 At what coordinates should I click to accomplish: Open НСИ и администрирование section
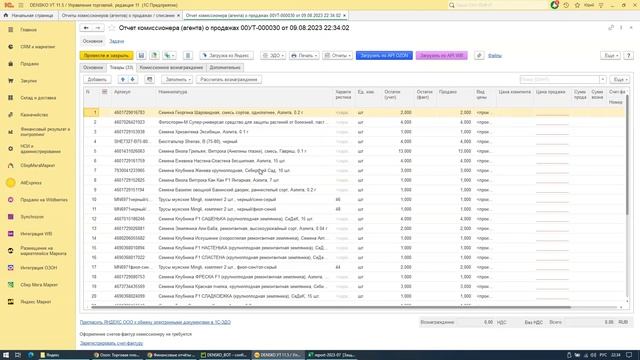coord(40,149)
